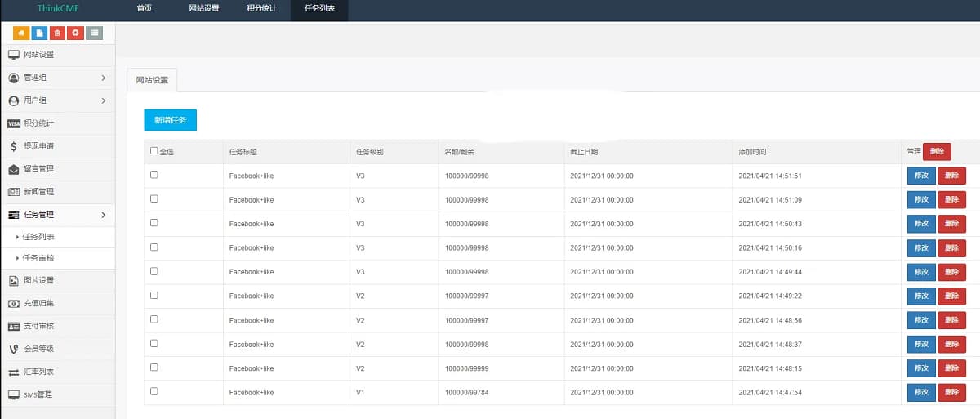Image resolution: width=980 pixels, height=419 pixels.
Task: Click the orange home icon button
Action: tap(20, 33)
